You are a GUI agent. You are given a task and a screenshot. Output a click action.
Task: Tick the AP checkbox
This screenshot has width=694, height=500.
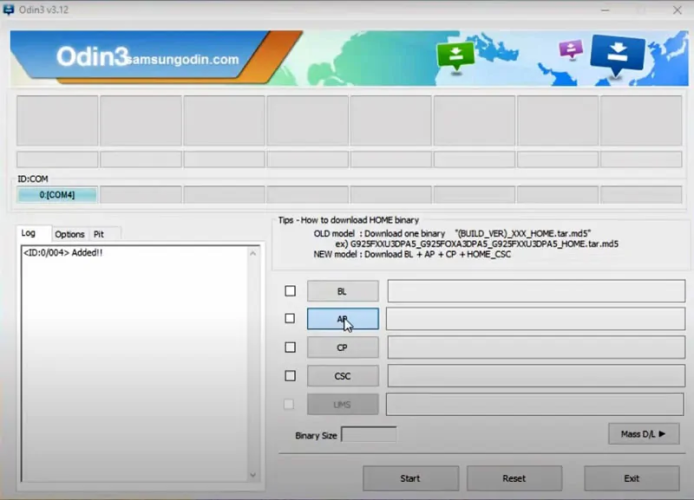pyautogui.click(x=290, y=318)
